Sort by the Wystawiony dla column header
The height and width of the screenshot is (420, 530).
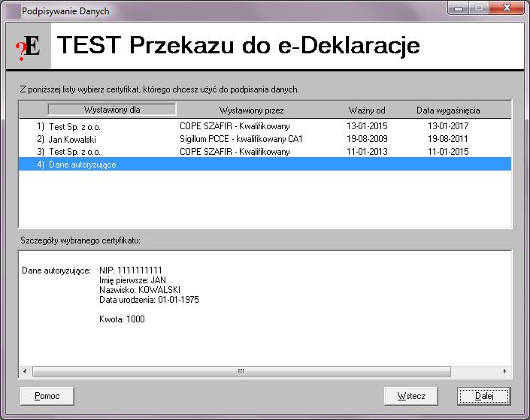[112, 110]
